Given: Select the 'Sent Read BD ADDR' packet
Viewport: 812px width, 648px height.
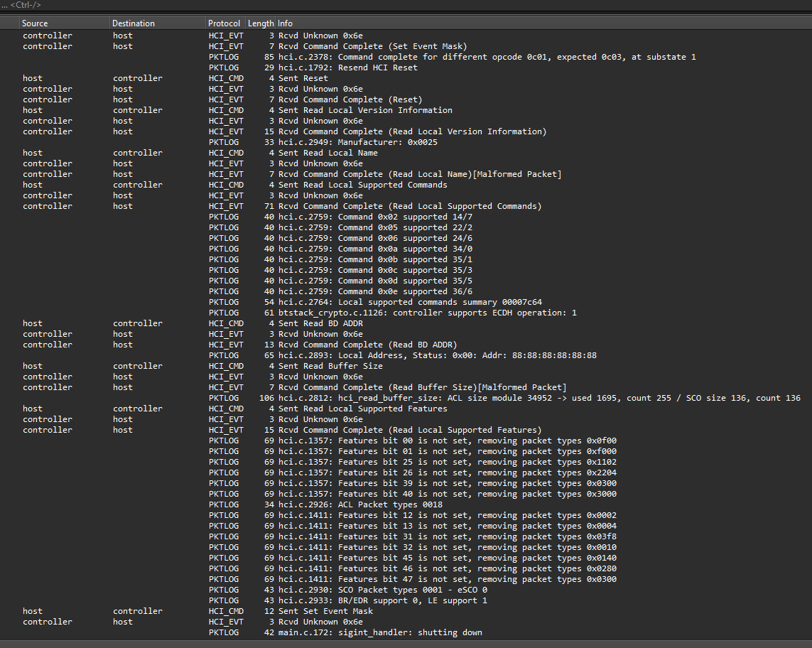Looking at the screenshot, I should click(320, 323).
